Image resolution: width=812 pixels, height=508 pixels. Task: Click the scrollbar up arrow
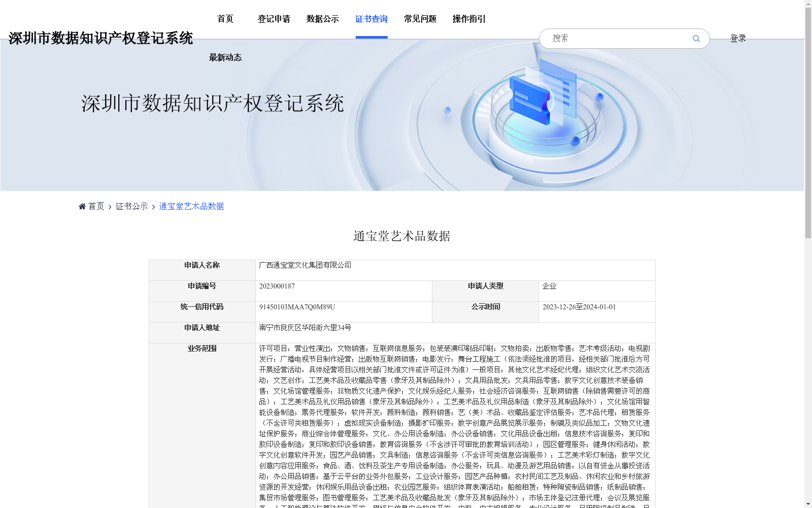tap(808, 4)
